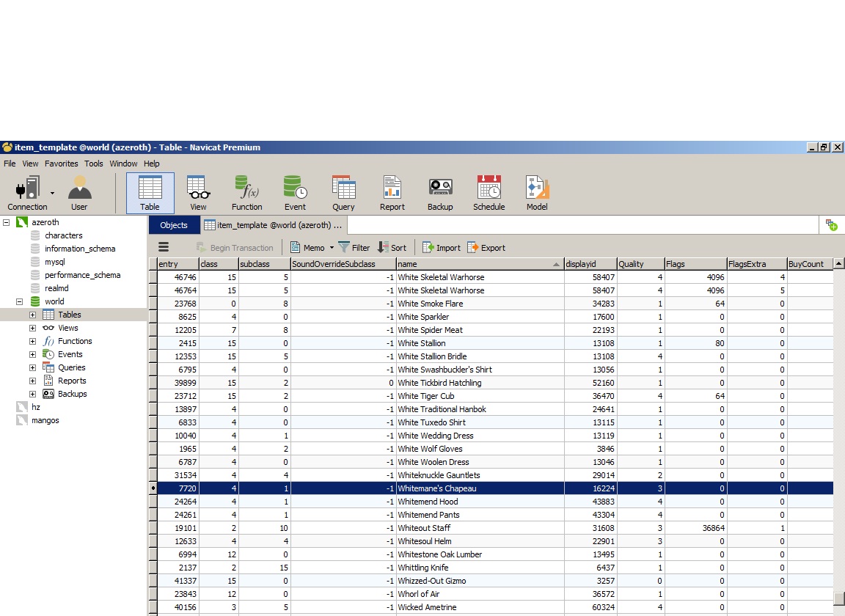
Task: Select the mangos connection in tree
Action: [45, 420]
